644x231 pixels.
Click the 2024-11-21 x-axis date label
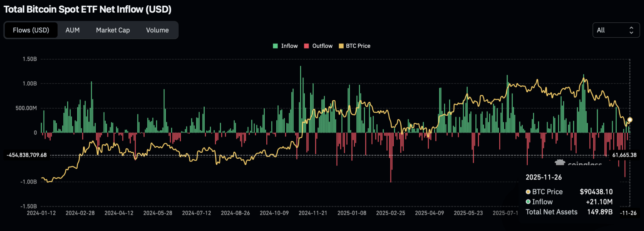(x=313, y=213)
